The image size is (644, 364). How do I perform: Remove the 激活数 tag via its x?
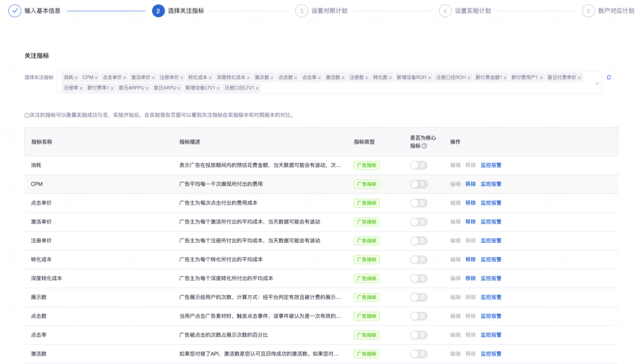click(x=343, y=78)
